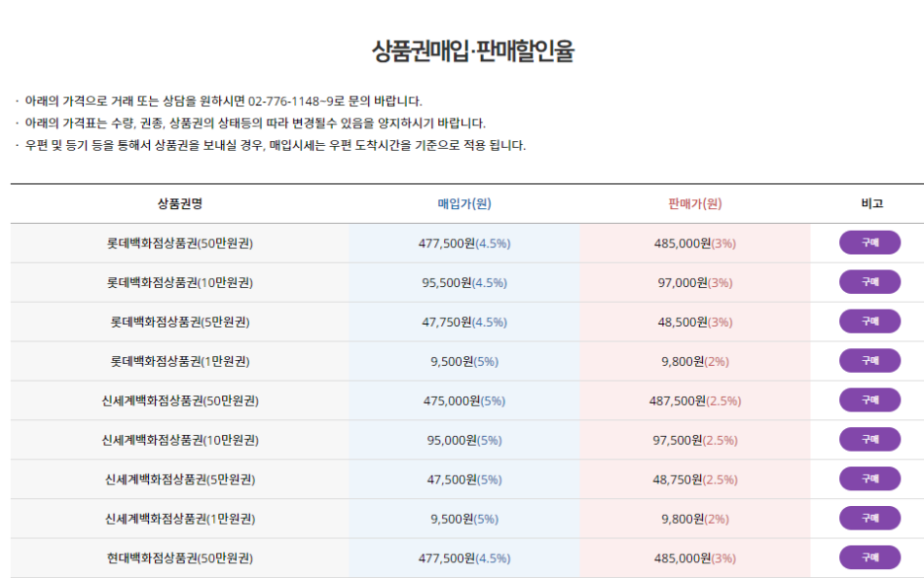Select 구매 on the 롯데백화점상품권(1만원권) row
The image size is (924, 578).
click(870, 361)
